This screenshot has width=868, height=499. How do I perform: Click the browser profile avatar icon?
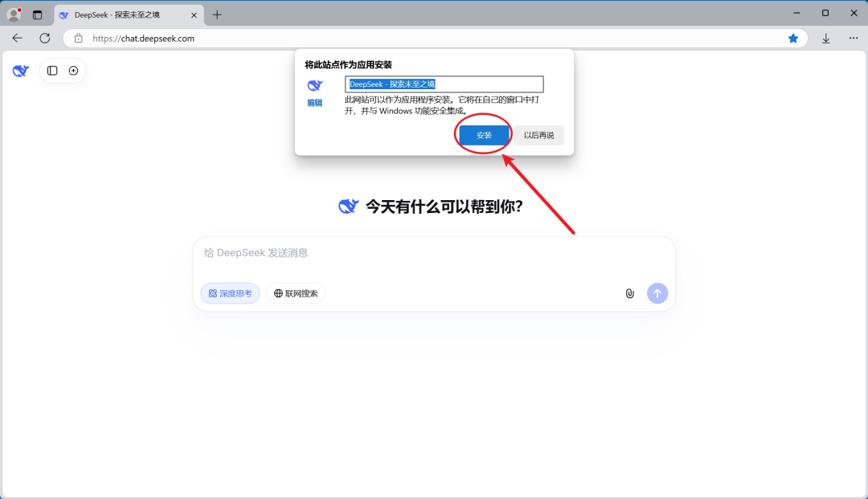(13, 13)
